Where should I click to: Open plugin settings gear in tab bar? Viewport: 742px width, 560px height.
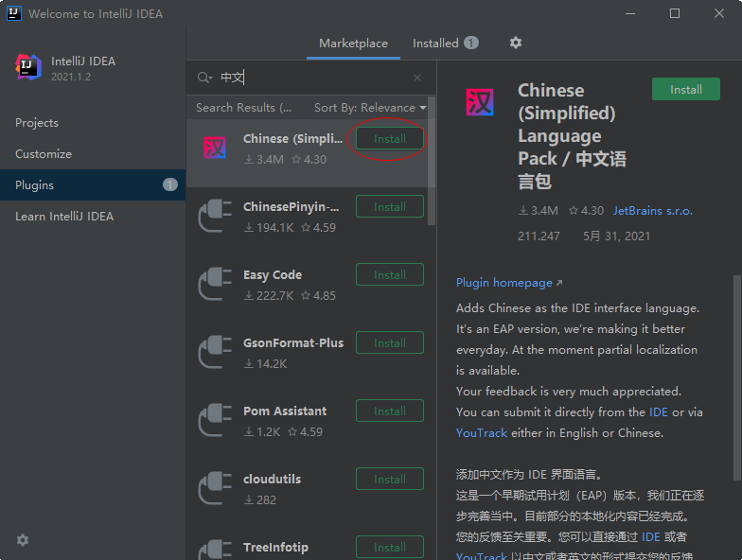click(x=515, y=43)
